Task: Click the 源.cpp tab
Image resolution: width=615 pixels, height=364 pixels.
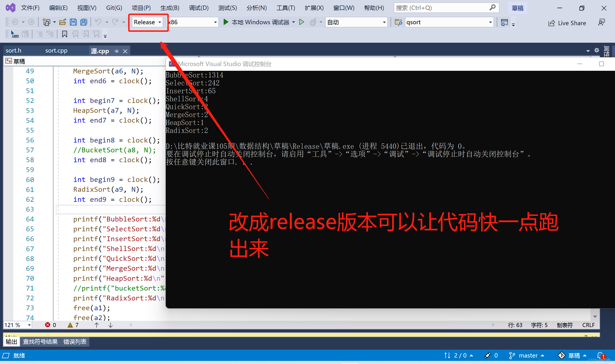Action: click(100, 51)
